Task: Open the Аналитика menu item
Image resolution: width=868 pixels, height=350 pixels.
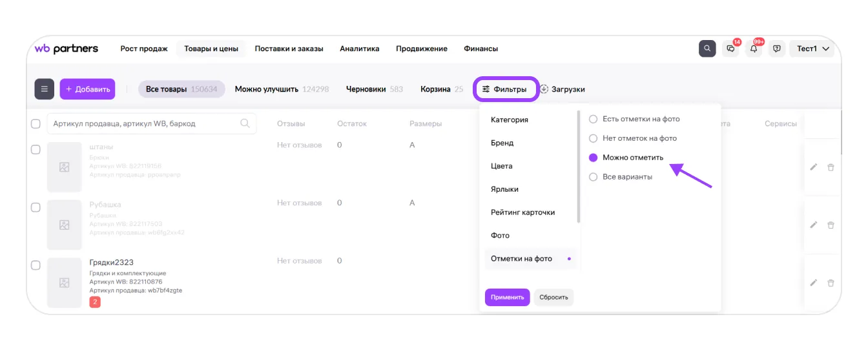Action: [x=359, y=48]
